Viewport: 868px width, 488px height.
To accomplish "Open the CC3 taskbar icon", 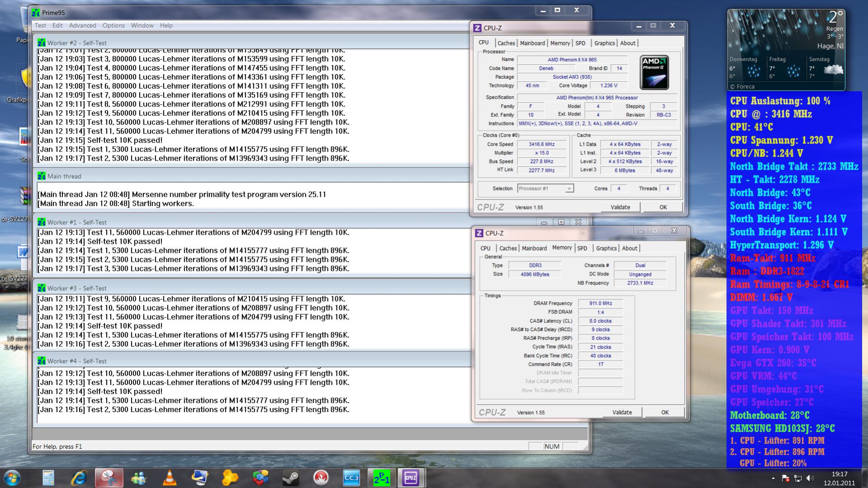I will [351, 478].
